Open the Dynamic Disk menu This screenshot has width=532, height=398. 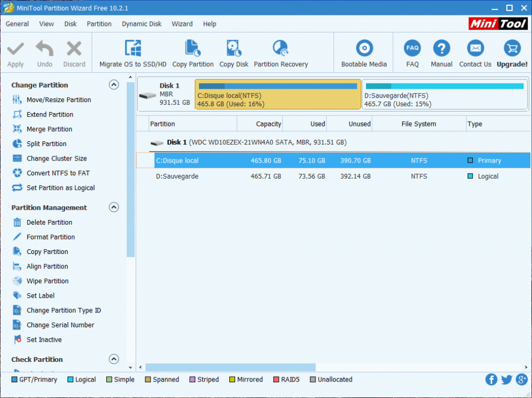pyautogui.click(x=142, y=24)
